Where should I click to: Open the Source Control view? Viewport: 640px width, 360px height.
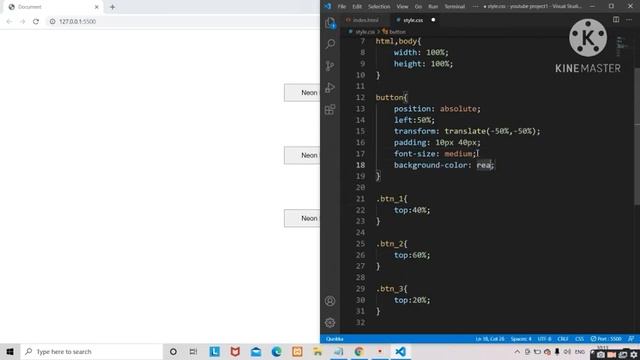(x=330, y=66)
